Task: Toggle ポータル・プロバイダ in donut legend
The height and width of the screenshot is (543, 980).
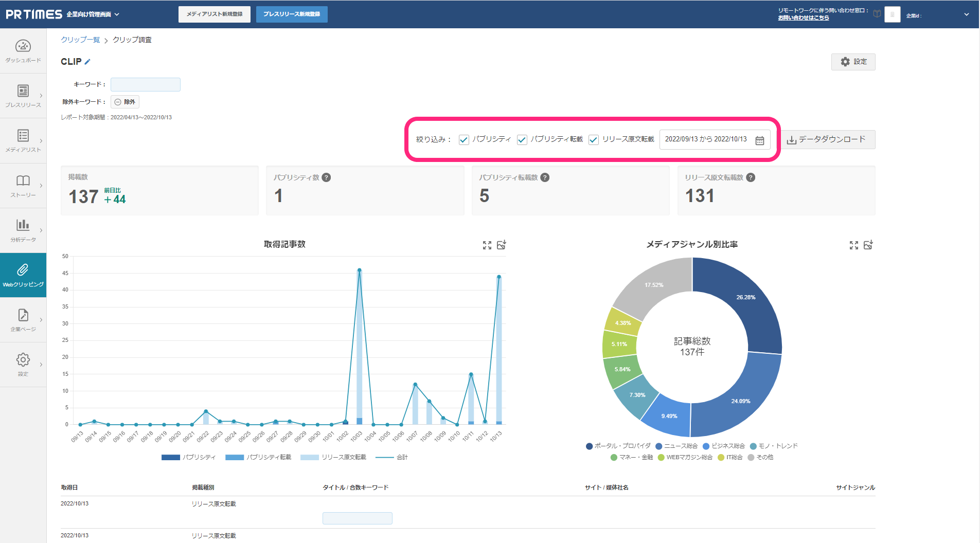Action: 618,446
